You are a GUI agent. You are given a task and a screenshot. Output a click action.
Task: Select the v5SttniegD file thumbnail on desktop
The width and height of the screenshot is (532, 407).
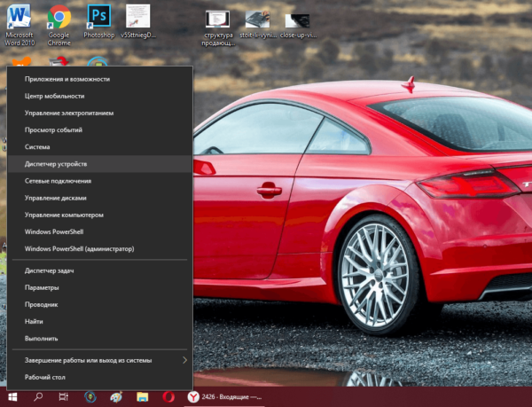pyautogui.click(x=138, y=21)
